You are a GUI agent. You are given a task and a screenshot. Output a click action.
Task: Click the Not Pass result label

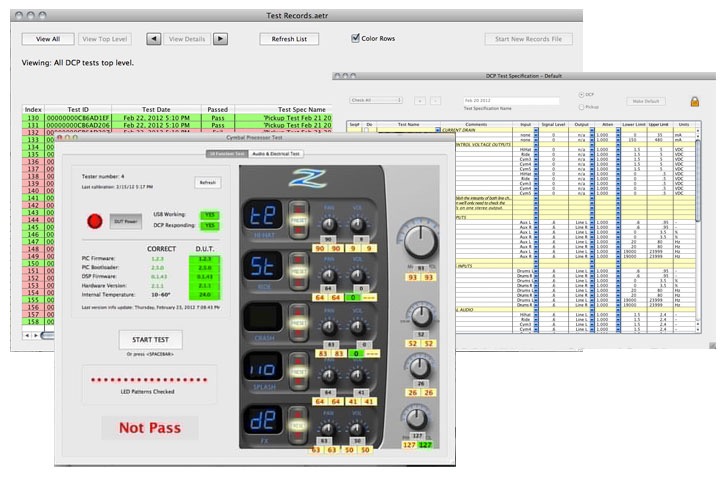tap(150, 428)
